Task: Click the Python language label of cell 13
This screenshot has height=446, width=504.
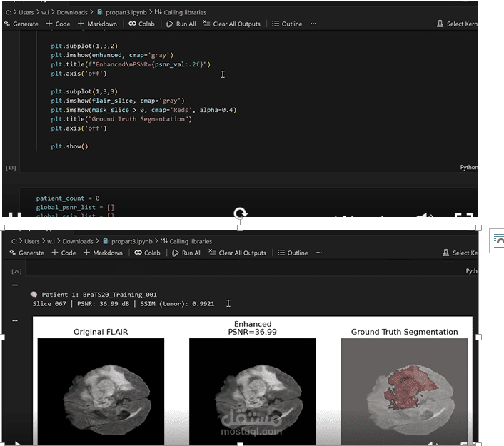Action: [x=468, y=168]
